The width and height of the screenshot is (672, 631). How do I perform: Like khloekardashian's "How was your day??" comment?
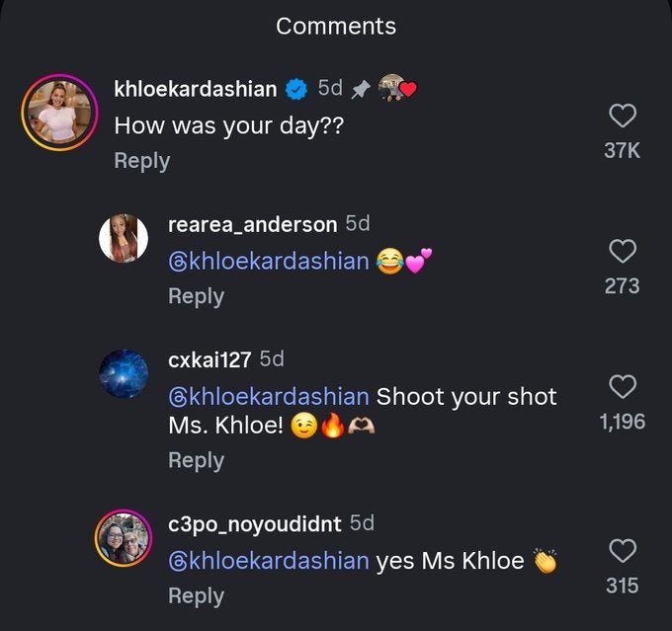tap(622, 117)
